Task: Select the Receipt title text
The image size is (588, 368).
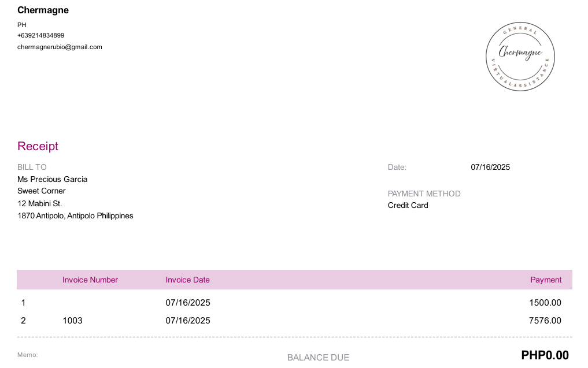Action: pyautogui.click(x=38, y=146)
